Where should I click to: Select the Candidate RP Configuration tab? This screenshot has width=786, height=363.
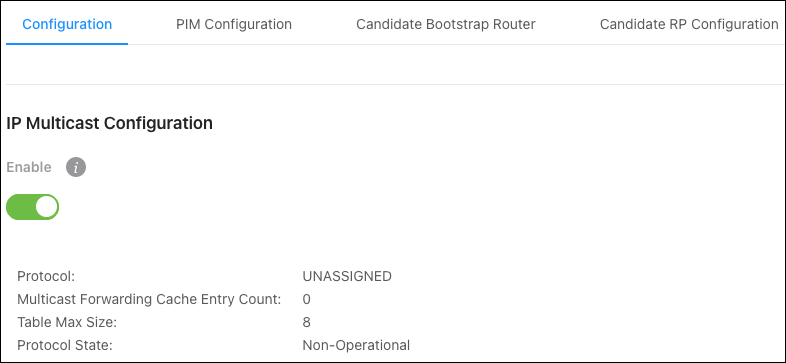pyautogui.click(x=689, y=24)
